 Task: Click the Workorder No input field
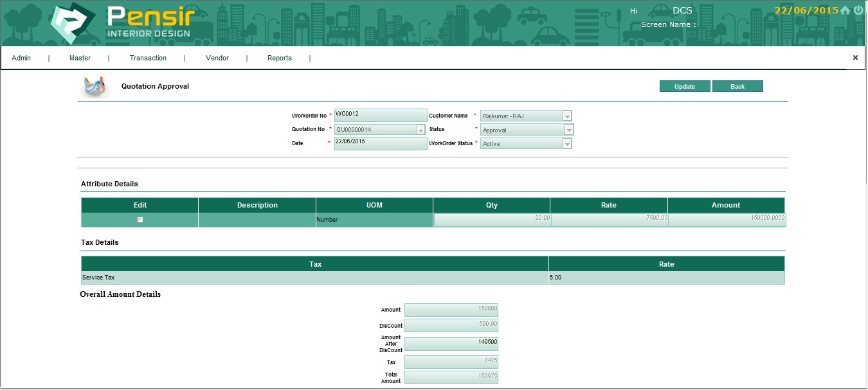point(381,116)
